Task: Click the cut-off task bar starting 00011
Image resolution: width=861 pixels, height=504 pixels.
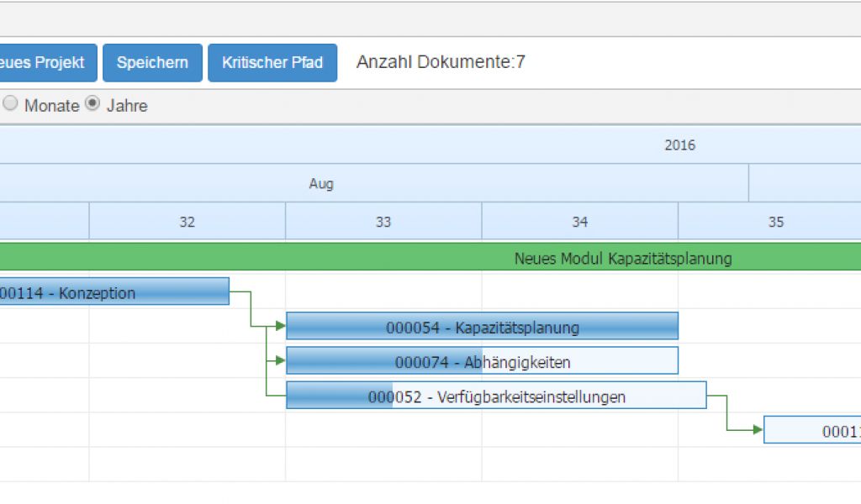Action: tap(812, 431)
